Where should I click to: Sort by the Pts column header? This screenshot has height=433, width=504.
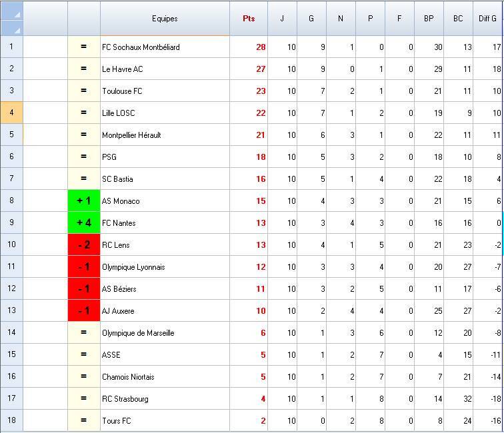point(249,19)
